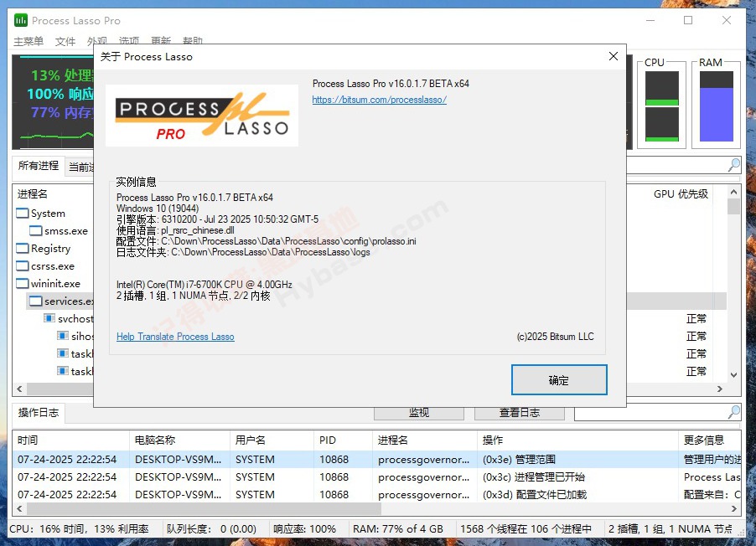Sort by the PID column header
The height and width of the screenshot is (546, 756).
(343, 440)
